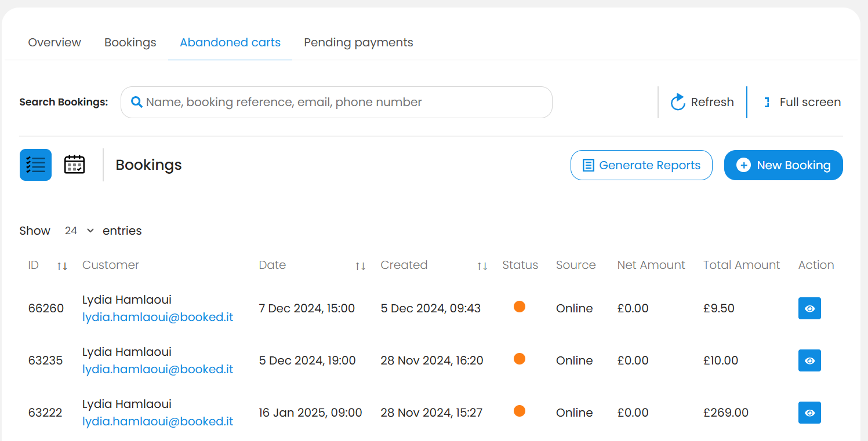The width and height of the screenshot is (868, 441).
Task: Switch to calendar view of bookings
Action: (74, 165)
